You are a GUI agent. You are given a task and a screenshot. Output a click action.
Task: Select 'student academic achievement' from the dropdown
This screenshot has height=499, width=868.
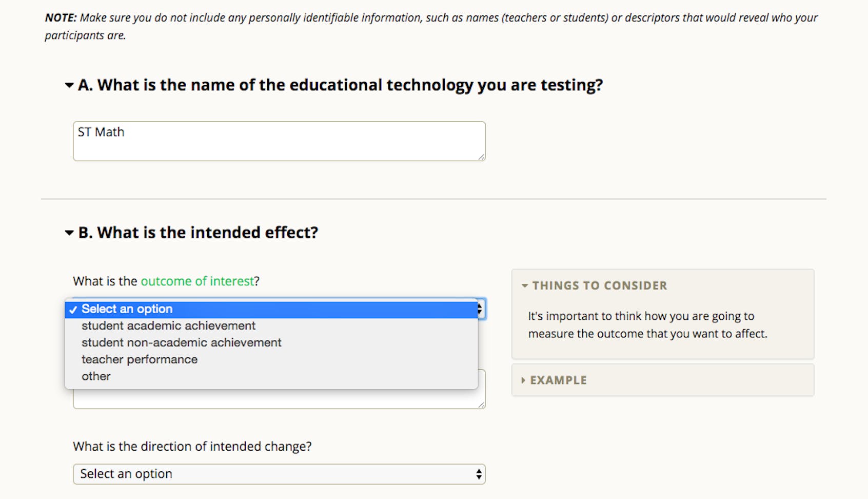169,325
